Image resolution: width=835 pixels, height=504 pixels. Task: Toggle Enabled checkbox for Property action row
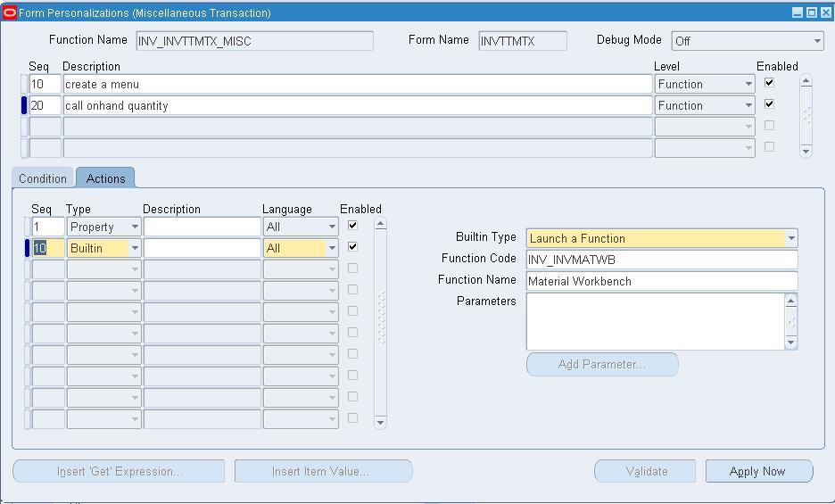pyautogui.click(x=352, y=226)
